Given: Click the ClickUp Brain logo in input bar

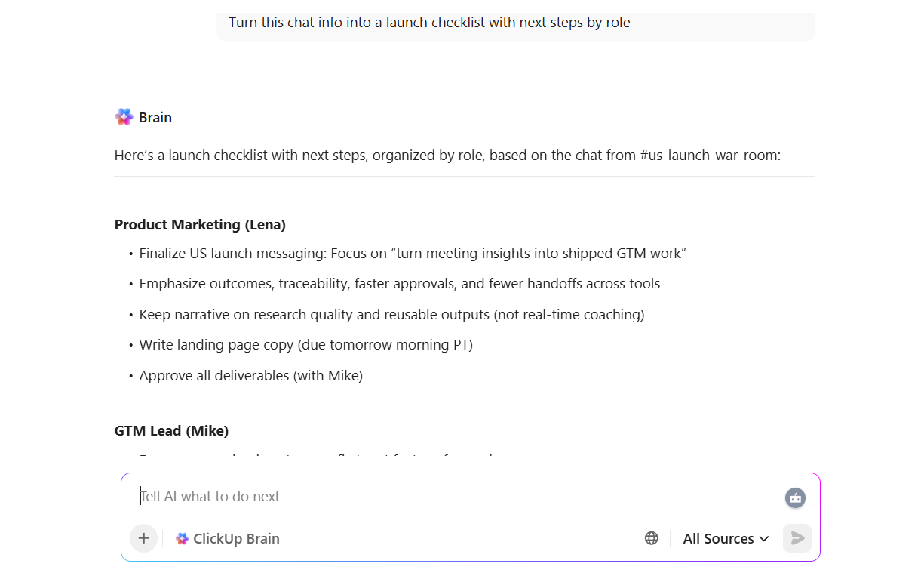Looking at the screenshot, I should click(x=182, y=539).
